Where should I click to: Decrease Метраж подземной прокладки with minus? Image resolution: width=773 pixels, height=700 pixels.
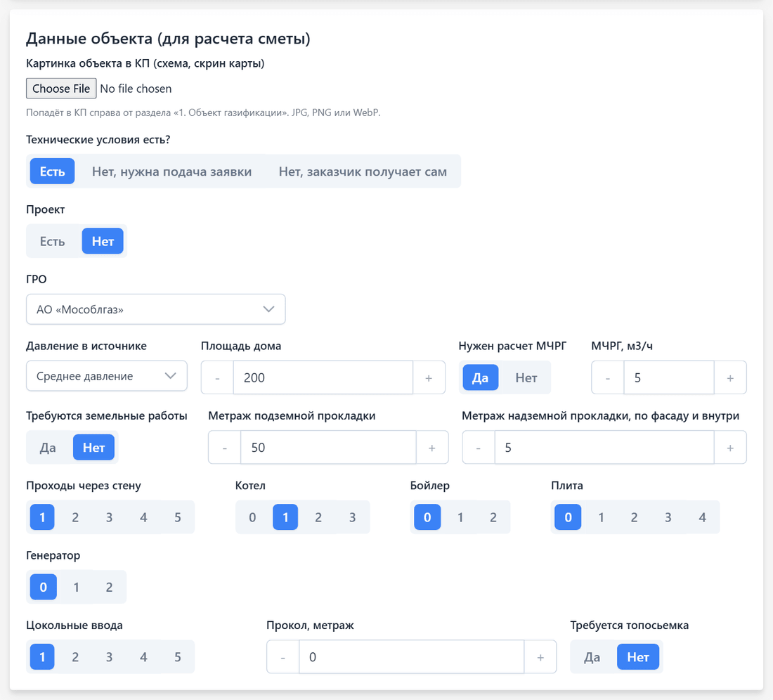pos(225,448)
